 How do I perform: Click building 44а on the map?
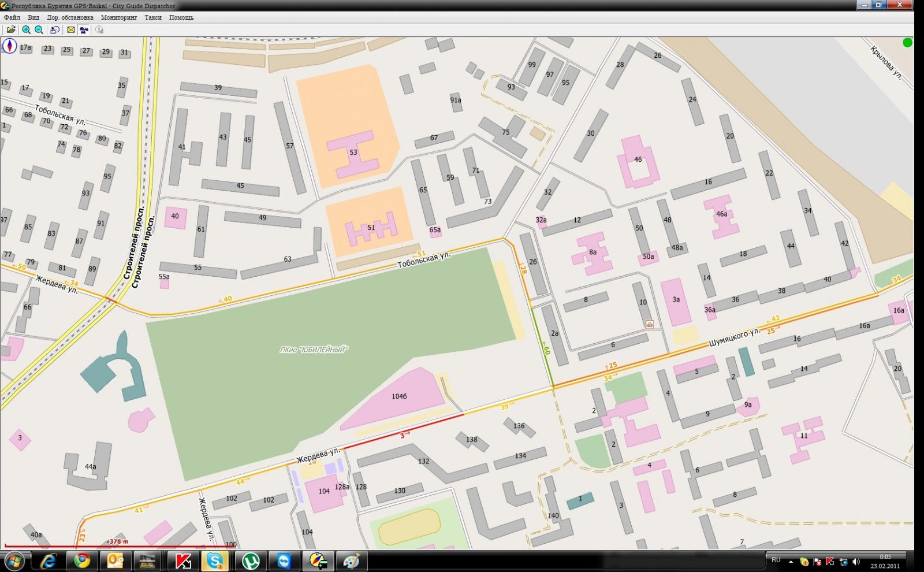(90, 467)
